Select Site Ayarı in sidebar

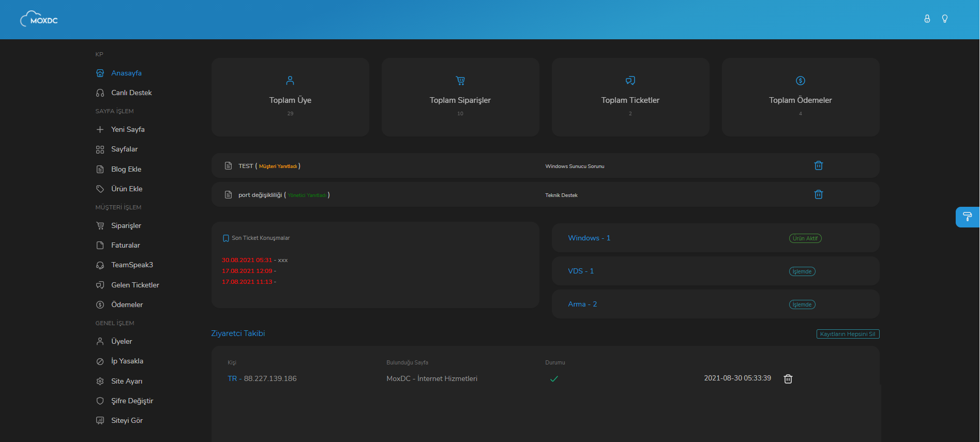(127, 381)
